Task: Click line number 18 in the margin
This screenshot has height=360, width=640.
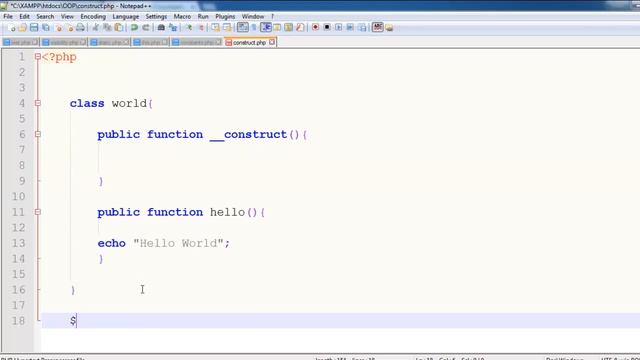Action: (x=18, y=321)
